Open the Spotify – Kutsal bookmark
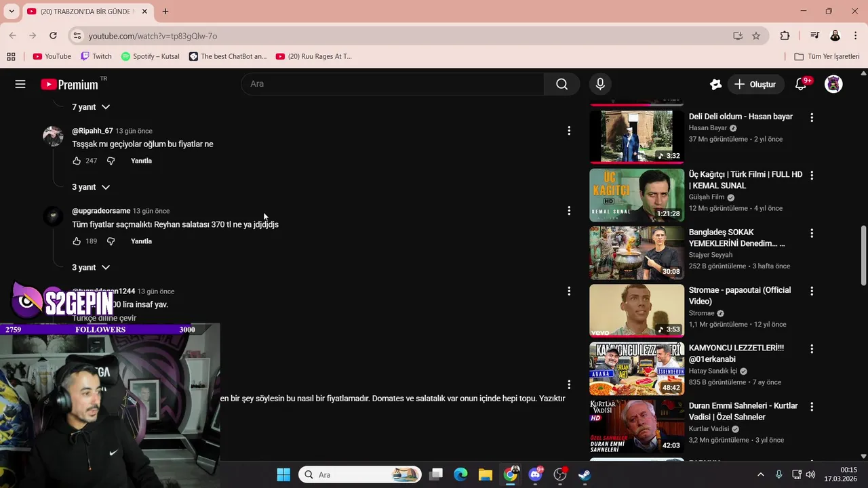868x488 pixels. [x=151, y=56]
